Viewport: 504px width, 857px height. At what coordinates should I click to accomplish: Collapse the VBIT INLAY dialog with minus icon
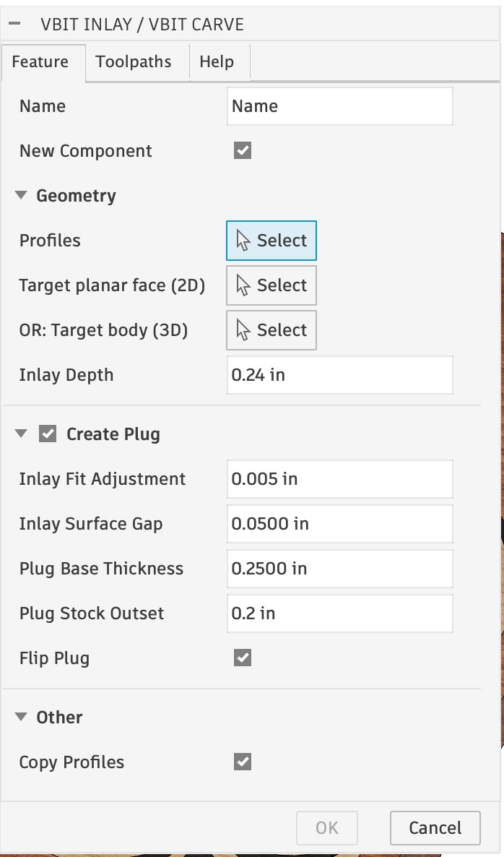tap(14, 24)
